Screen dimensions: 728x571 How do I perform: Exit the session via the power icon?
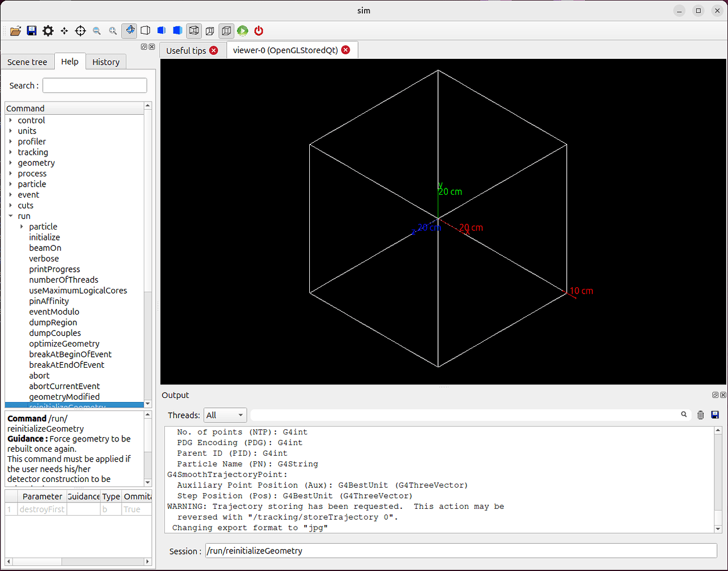258,31
